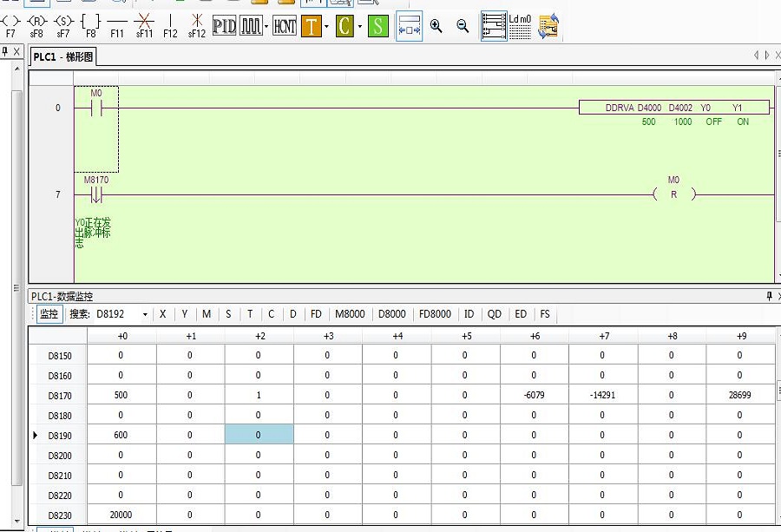Insert a pulse output instruction
781x532 pixels.
(x=251, y=26)
